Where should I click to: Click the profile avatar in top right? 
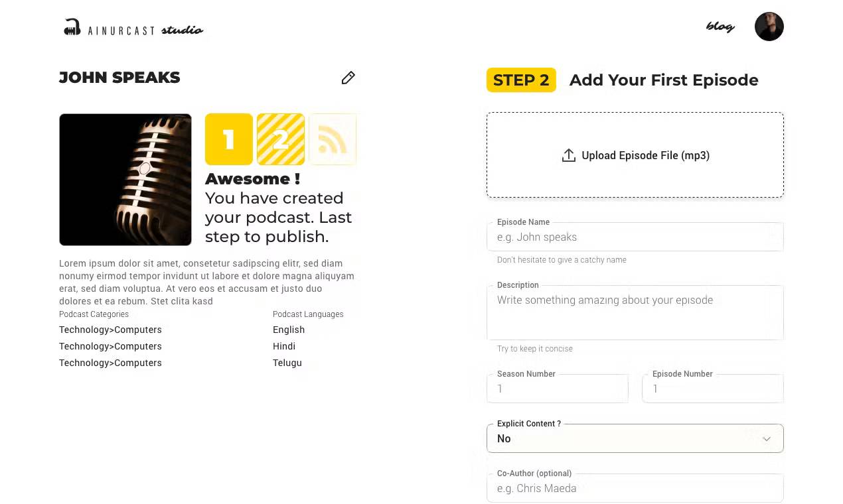769,27
